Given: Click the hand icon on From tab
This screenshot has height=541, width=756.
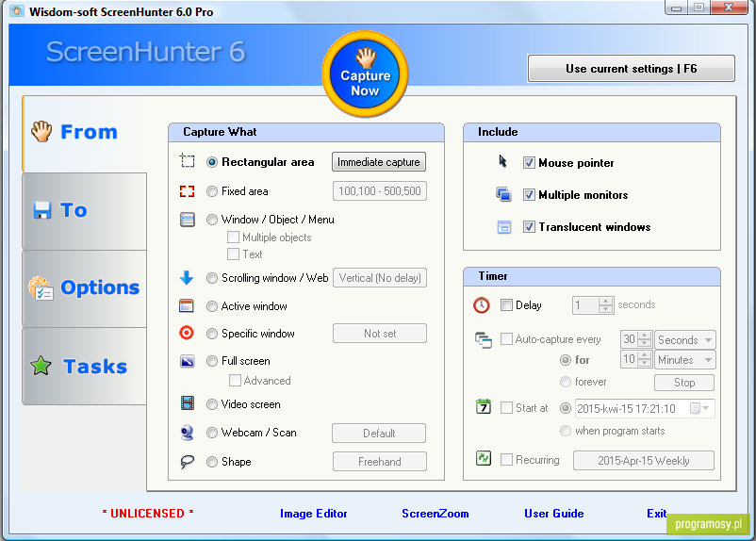Looking at the screenshot, I should [x=41, y=131].
